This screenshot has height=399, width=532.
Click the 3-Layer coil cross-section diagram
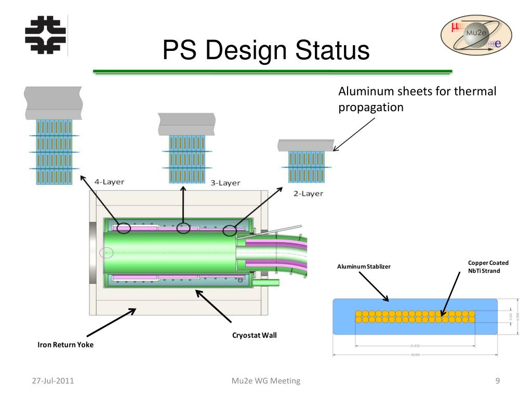pyautogui.click(x=187, y=148)
